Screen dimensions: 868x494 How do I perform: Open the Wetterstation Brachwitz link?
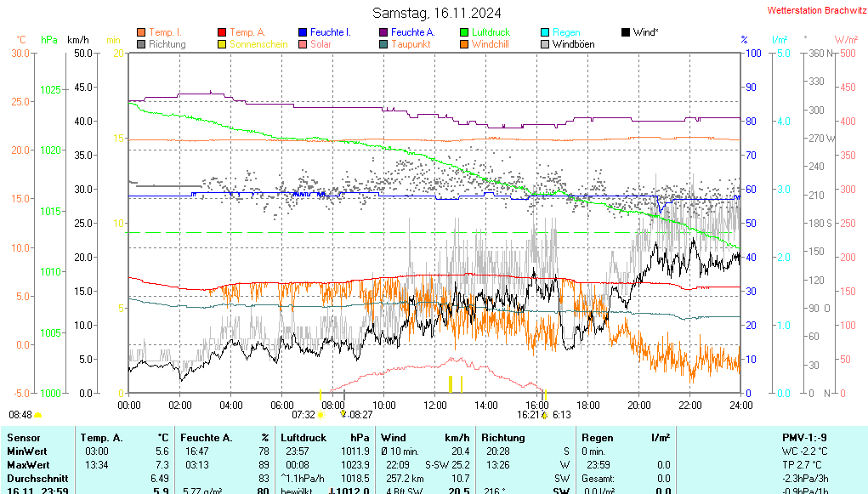pos(810,11)
